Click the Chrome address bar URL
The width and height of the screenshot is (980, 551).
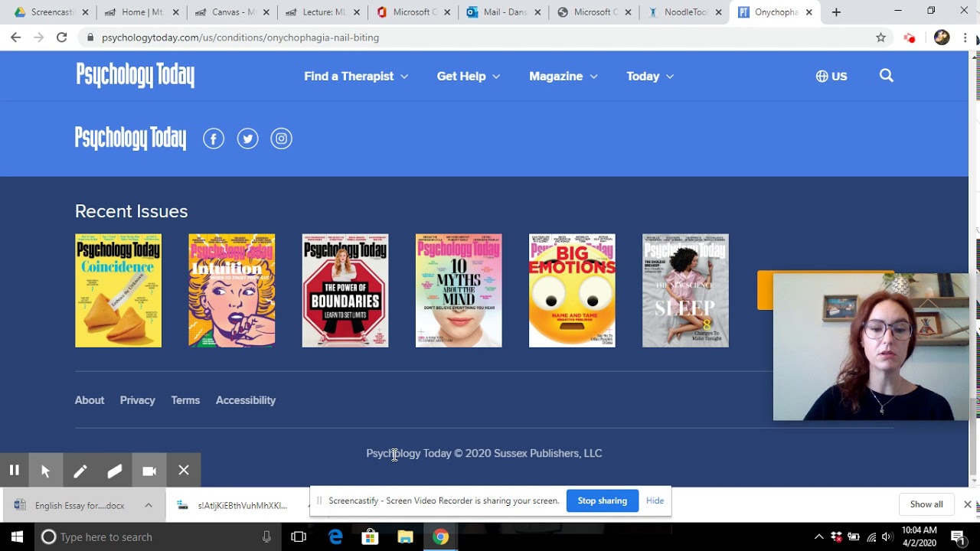click(x=240, y=37)
